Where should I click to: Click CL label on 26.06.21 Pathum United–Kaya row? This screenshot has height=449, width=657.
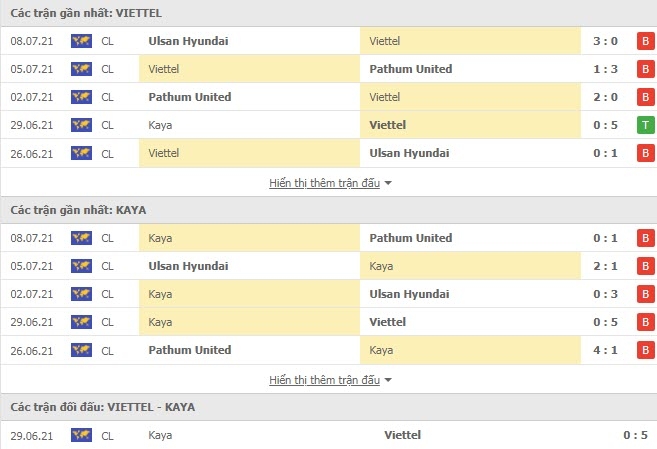pyautogui.click(x=107, y=351)
